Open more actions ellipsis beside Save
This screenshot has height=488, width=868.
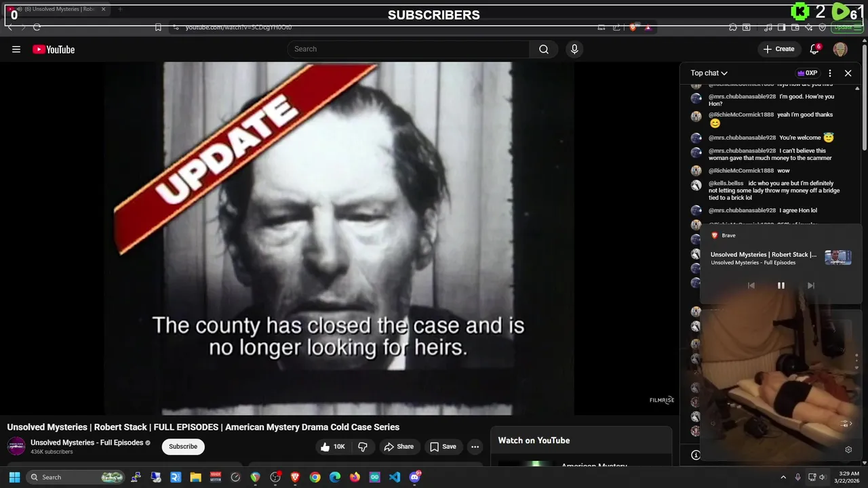(475, 447)
